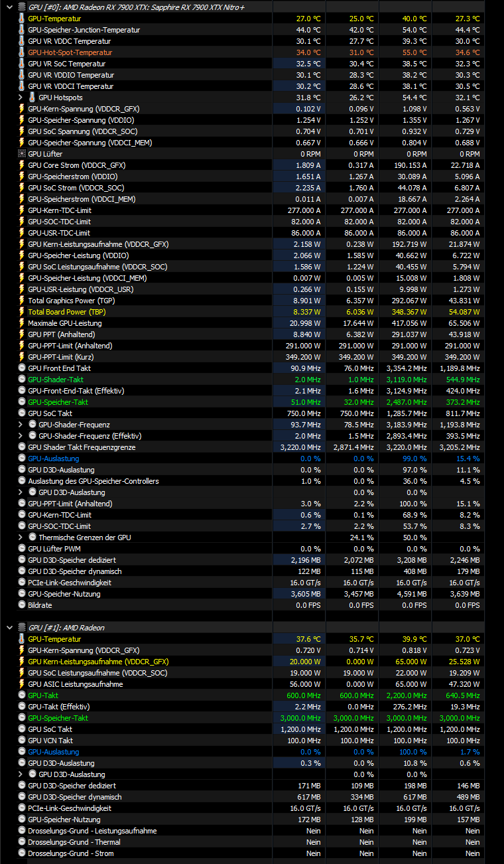This screenshot has height=864, width=504.
Task: Click lightning icon of Total Board Power (TBP)
Action: click(21, 312)
